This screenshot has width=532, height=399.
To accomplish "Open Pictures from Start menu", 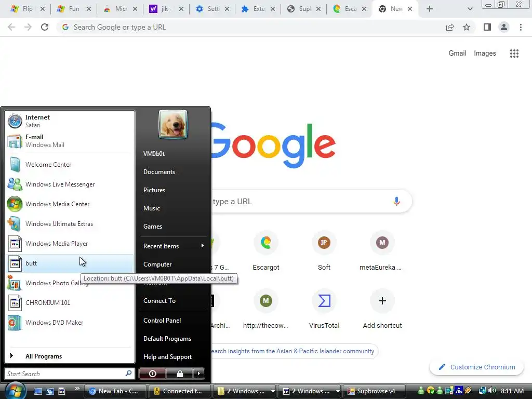I will [x=154, y=190].
